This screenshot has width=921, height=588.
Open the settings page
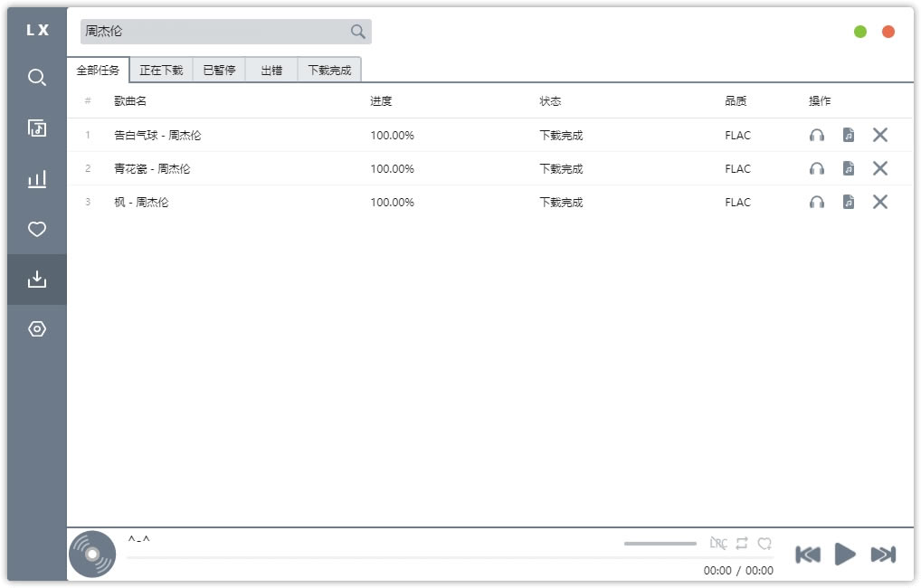point(36,329)
